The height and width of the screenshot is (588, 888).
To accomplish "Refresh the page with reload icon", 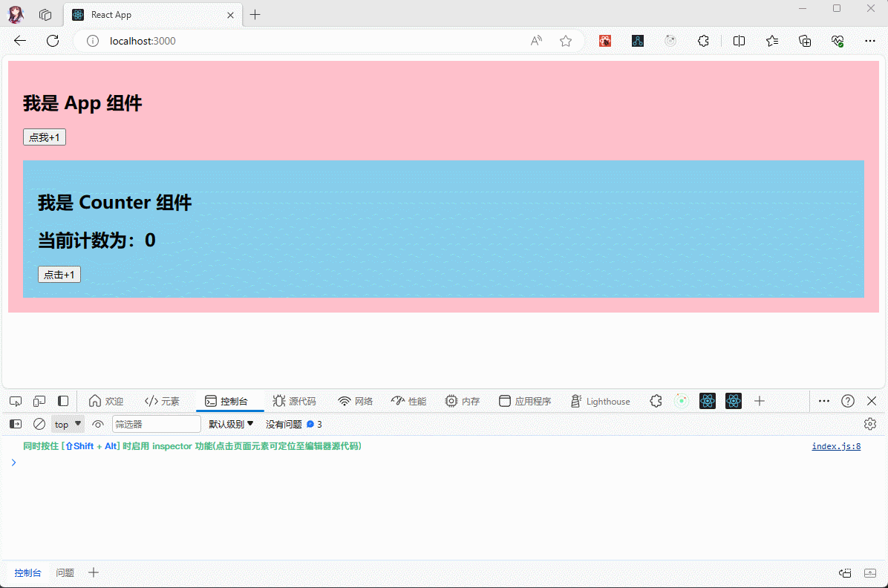I will click(53, 41).
